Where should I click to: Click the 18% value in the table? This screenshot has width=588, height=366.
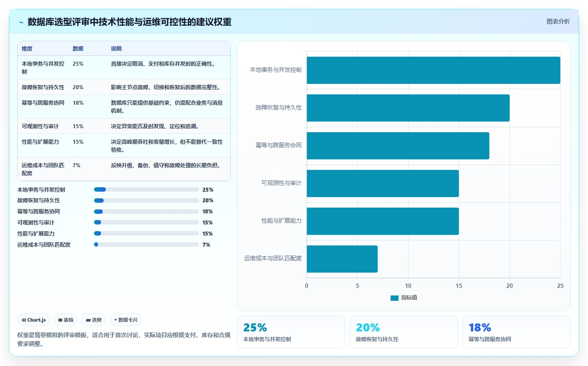78,103
